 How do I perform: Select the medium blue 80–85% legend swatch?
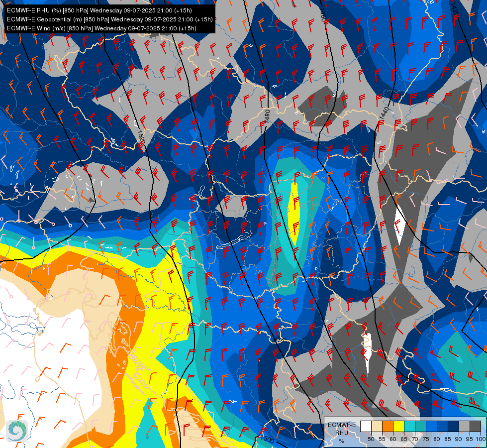pyautogui.click(x=443, y=426)
